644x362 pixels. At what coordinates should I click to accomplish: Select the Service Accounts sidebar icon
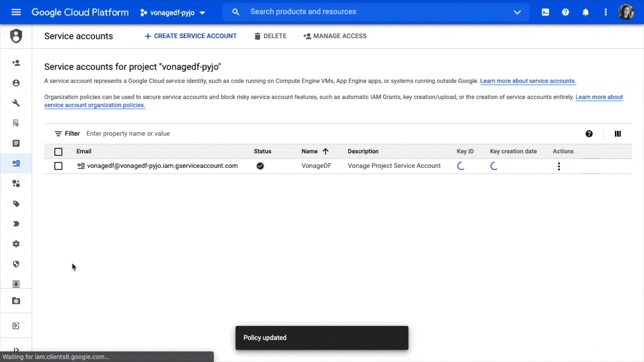click(x=16, y=164)
